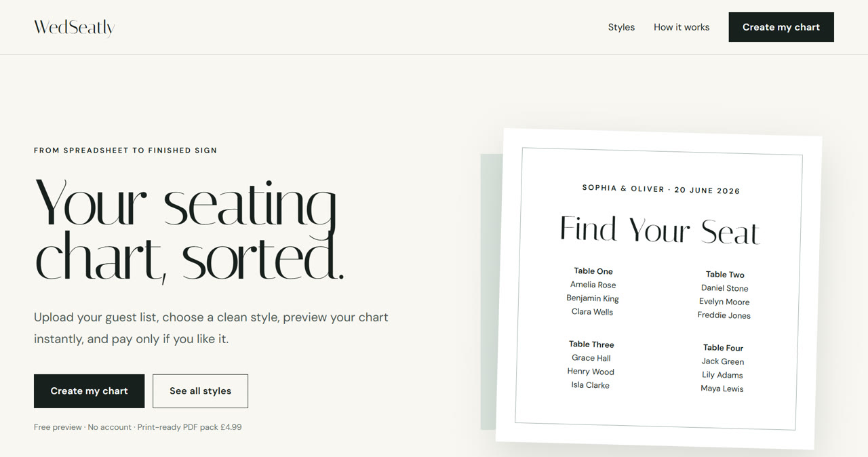Click 'SOPHIA & OLIVER · 20 JUNE 2026' text
This screenshot has height=457, width=868.
click(661, 190)
